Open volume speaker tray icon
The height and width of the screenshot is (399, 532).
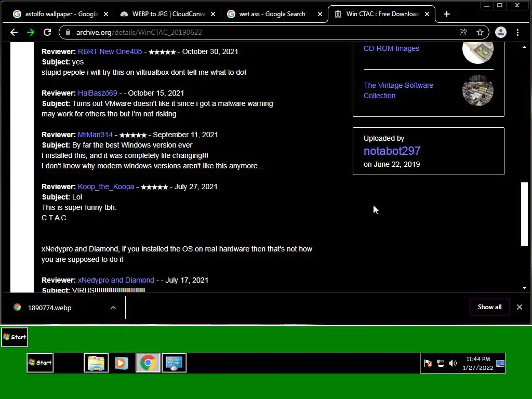[x=453, y=363]
